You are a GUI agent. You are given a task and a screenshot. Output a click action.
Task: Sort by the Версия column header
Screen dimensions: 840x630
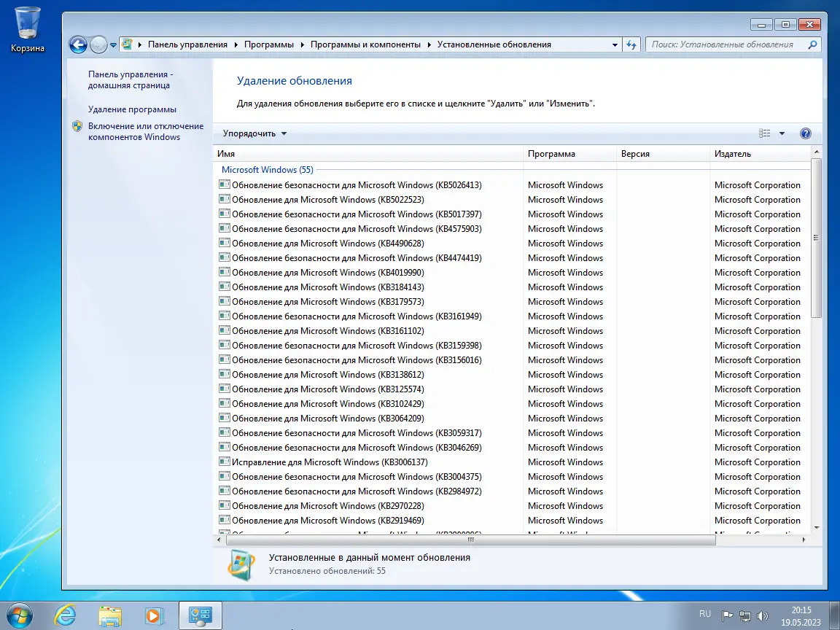pos(663,154)
